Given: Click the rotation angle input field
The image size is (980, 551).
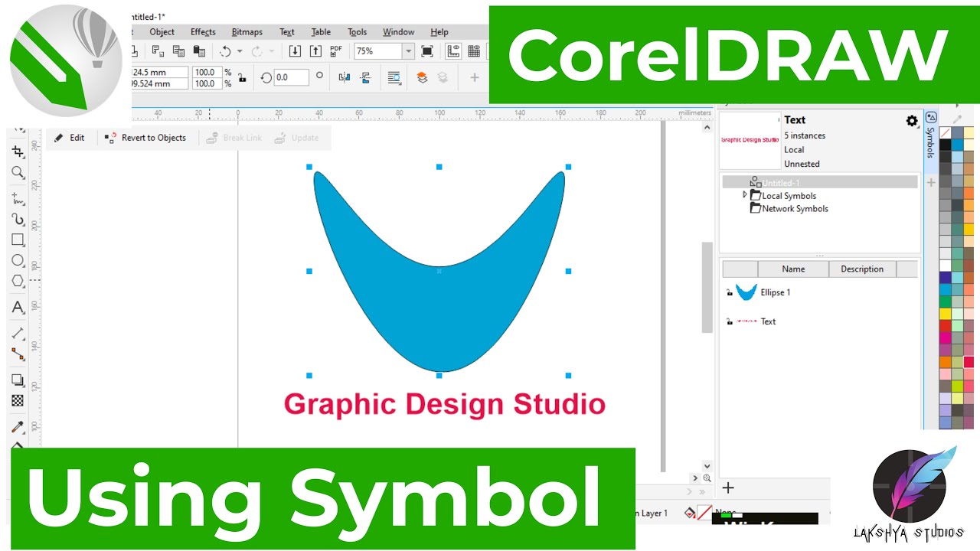Looking at the screenshot, I should 291,77.
